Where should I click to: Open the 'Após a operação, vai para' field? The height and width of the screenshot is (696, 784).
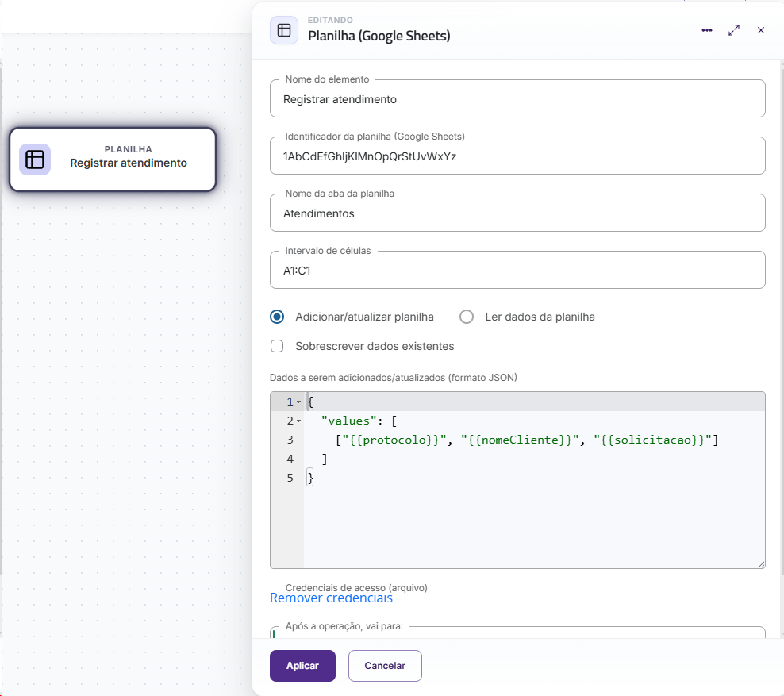click(517, 633)
